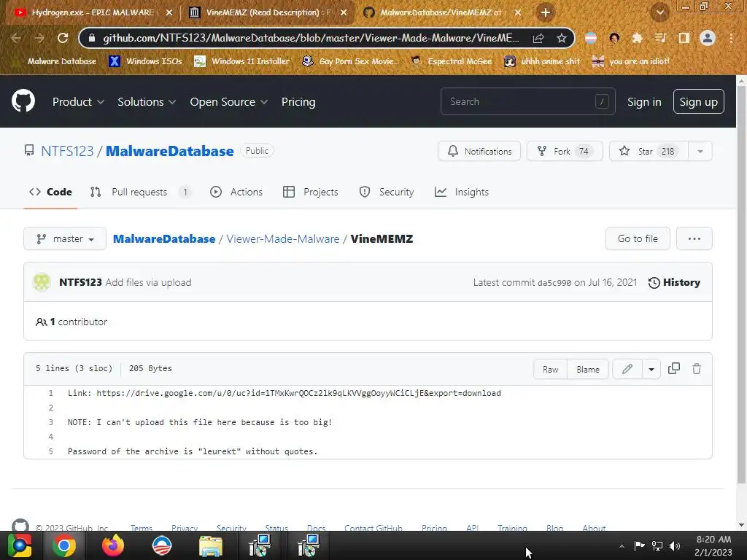747x560 pixels.
Task: Switch to the Insights tab
Action: tap(462, 192)
